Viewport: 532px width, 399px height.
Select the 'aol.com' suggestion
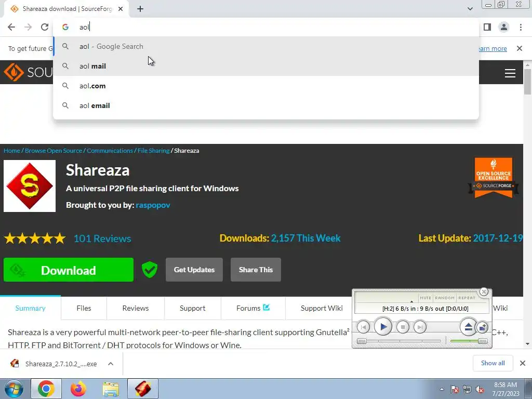pos(266,86)
